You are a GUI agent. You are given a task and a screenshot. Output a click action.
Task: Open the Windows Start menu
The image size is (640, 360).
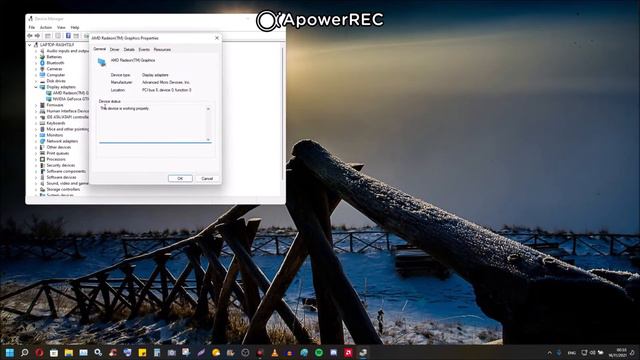coord(10,352)
